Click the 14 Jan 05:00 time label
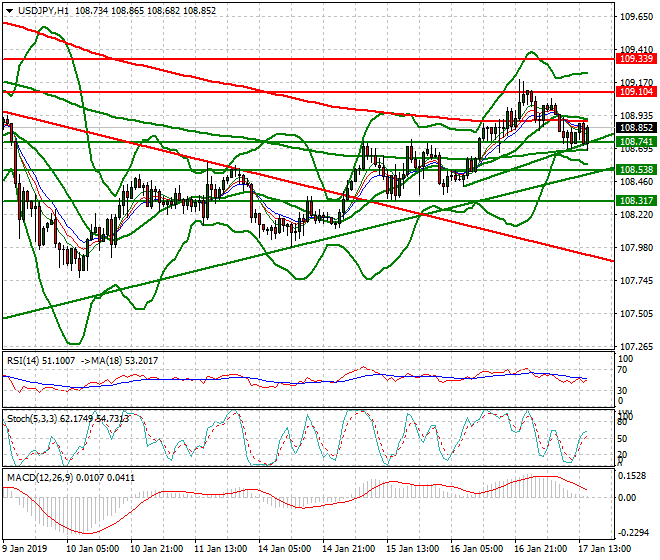The width and height of the screenshot is (660, 560). (x=285, y=549)
